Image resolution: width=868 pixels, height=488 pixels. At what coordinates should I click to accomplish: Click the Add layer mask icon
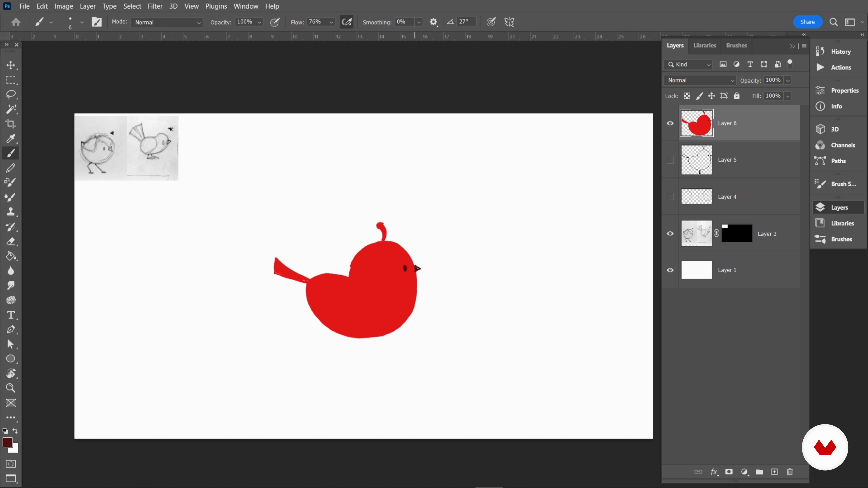(729, 472)
